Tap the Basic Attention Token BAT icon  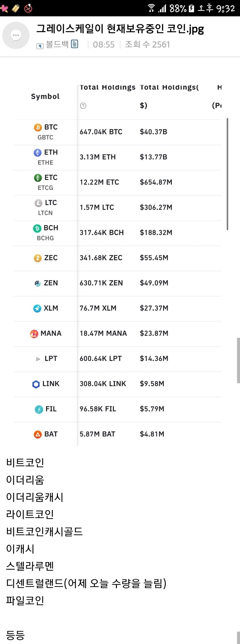38,434
